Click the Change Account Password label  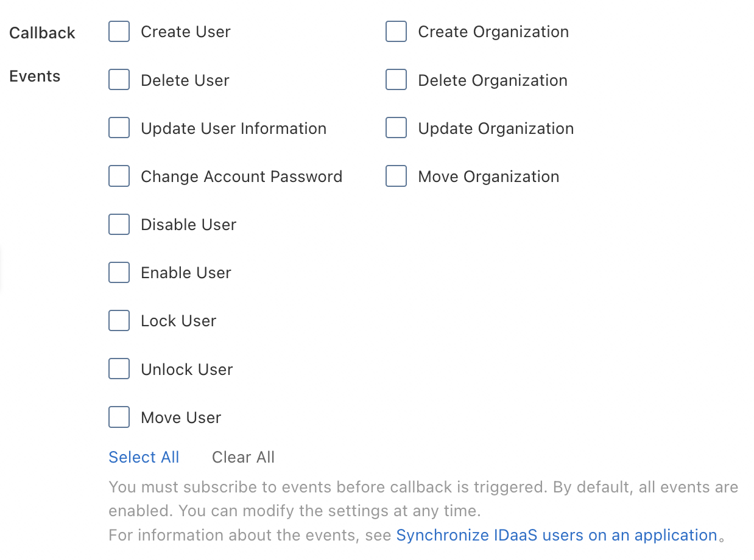[x=241, y=177]
